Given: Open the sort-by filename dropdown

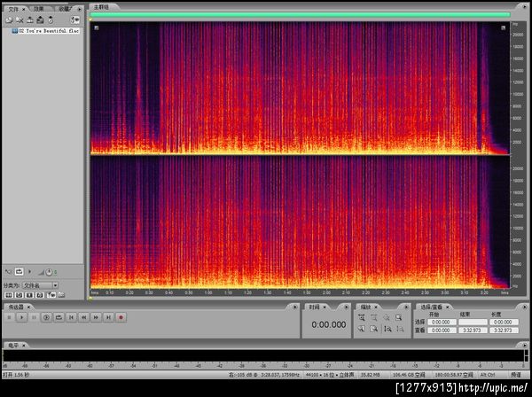Looking at the screenshot, I should [x=41, y=285].
